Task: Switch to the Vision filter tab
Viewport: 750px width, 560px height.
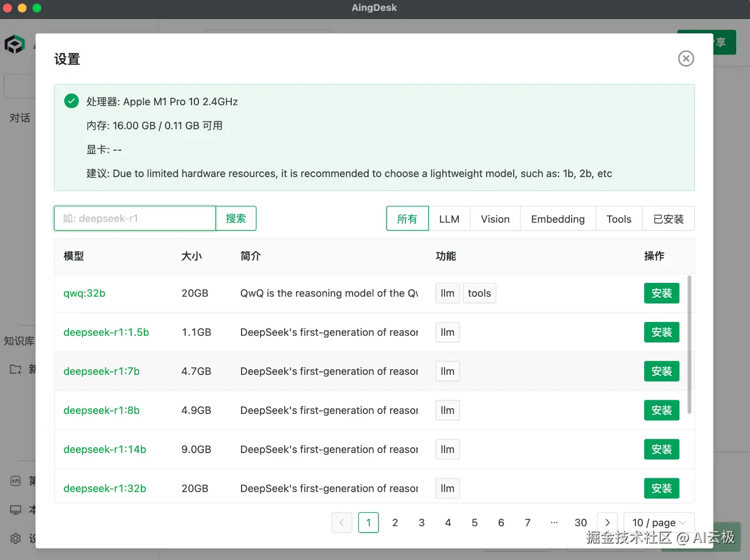Action: 495,218
